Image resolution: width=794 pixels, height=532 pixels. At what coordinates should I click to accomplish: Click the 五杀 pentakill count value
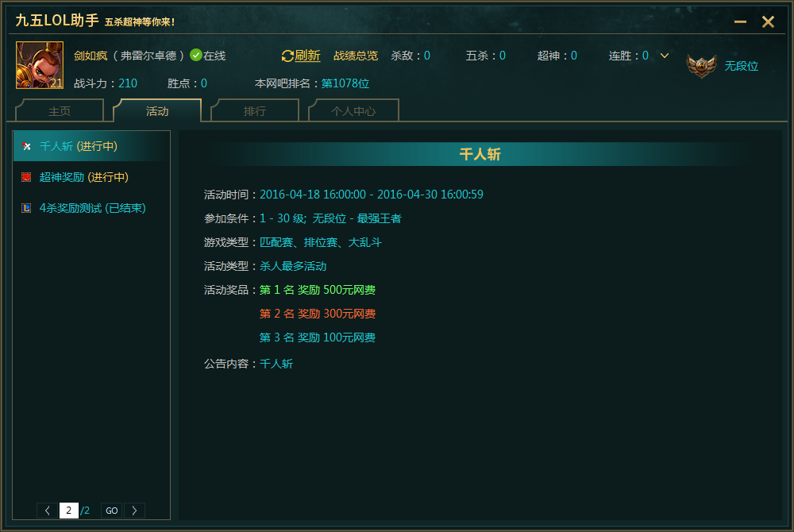(x=503, y=56)
